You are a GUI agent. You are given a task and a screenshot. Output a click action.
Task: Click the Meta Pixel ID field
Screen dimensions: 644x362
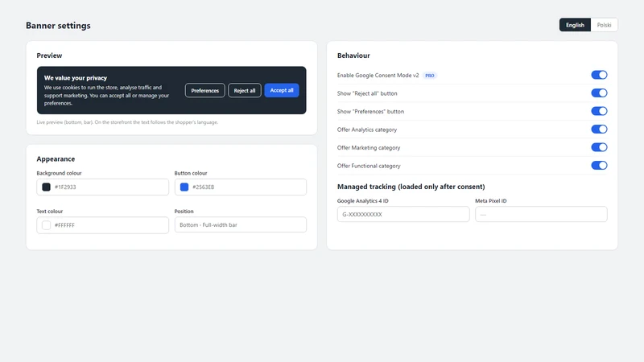coord(541,214)
